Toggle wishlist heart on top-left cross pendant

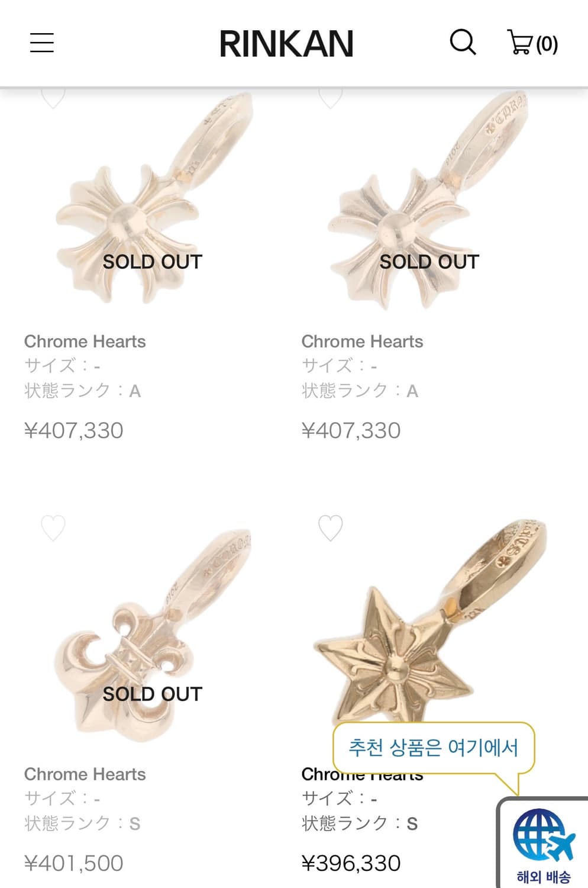point(53,98)
